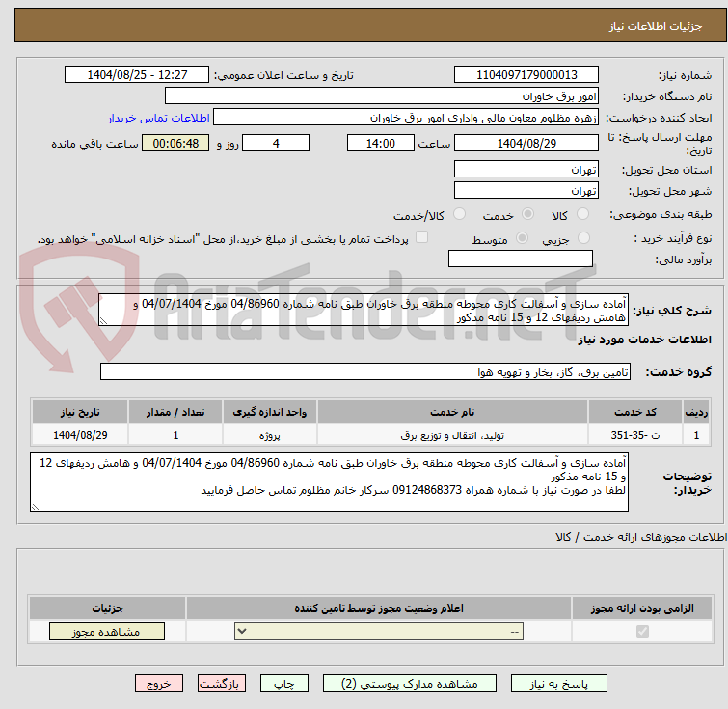Screen dimensions: 728x709
Task: Open the permit status dropdown
Action: tap(379, 632)
